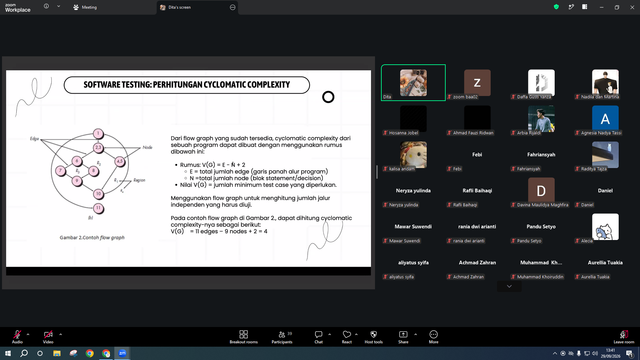This screenshot has width=640, height=360.
Task: Click the green encryption shield icon
Action: [x=556, y=7]
